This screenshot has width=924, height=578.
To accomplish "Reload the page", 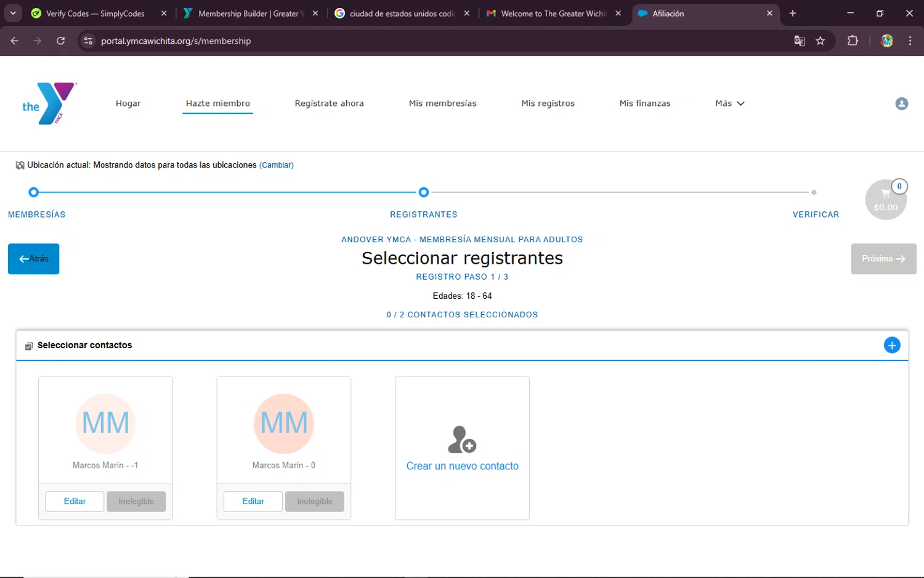I will pos(60,41).
